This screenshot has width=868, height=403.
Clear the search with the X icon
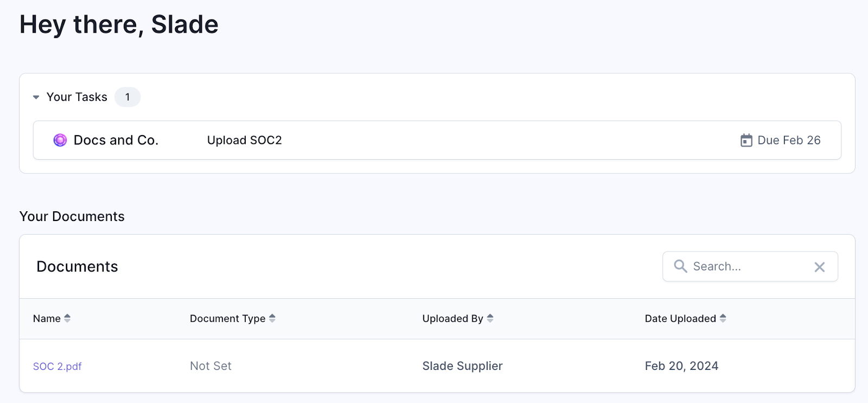(x=820, y=267)
